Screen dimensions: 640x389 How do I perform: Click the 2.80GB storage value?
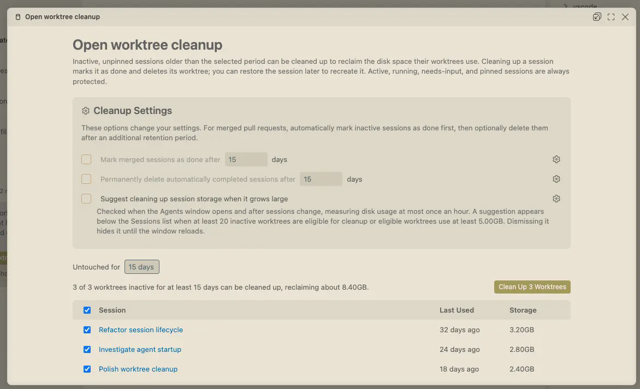coord(521,349)
